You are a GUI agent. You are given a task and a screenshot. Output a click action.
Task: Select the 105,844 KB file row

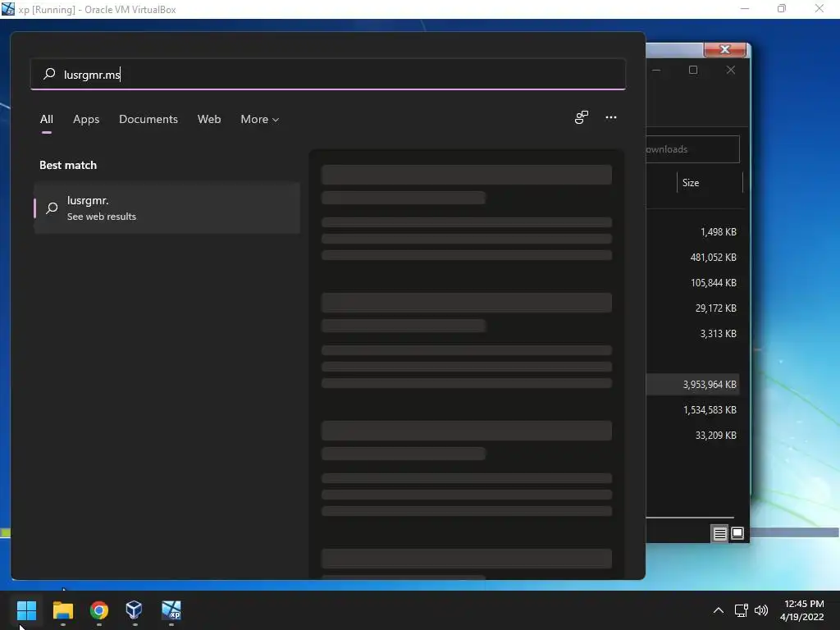point(692,283)
